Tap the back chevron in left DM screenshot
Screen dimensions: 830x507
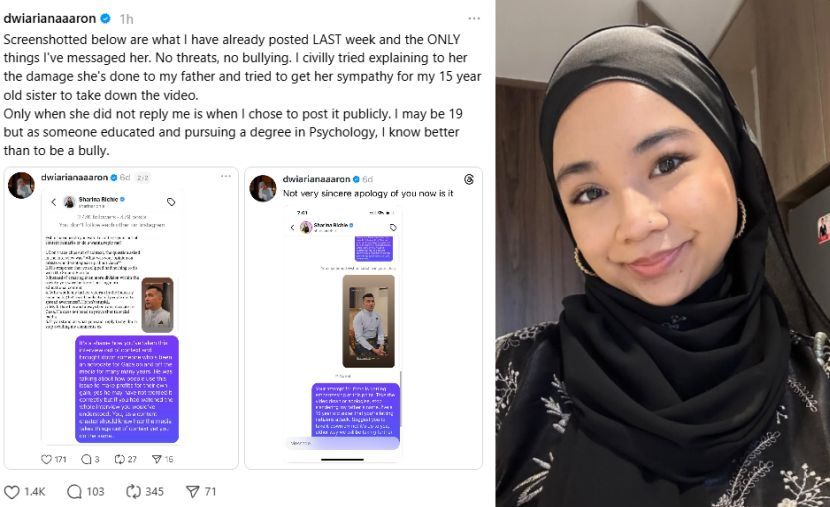point(53,202)
